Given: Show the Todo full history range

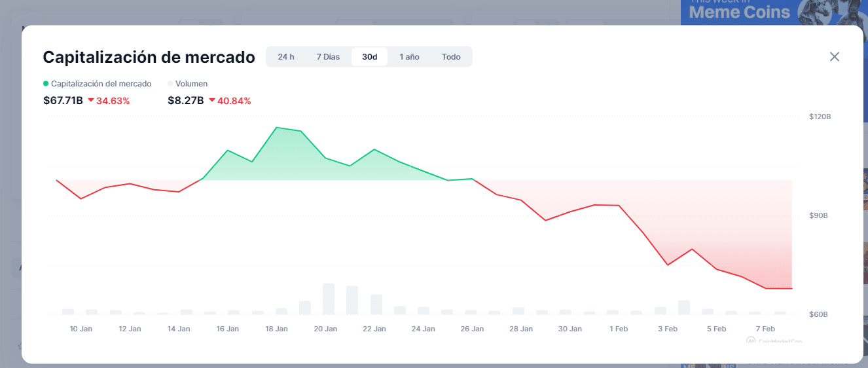Looking at the screenshot, I should 451,57.
